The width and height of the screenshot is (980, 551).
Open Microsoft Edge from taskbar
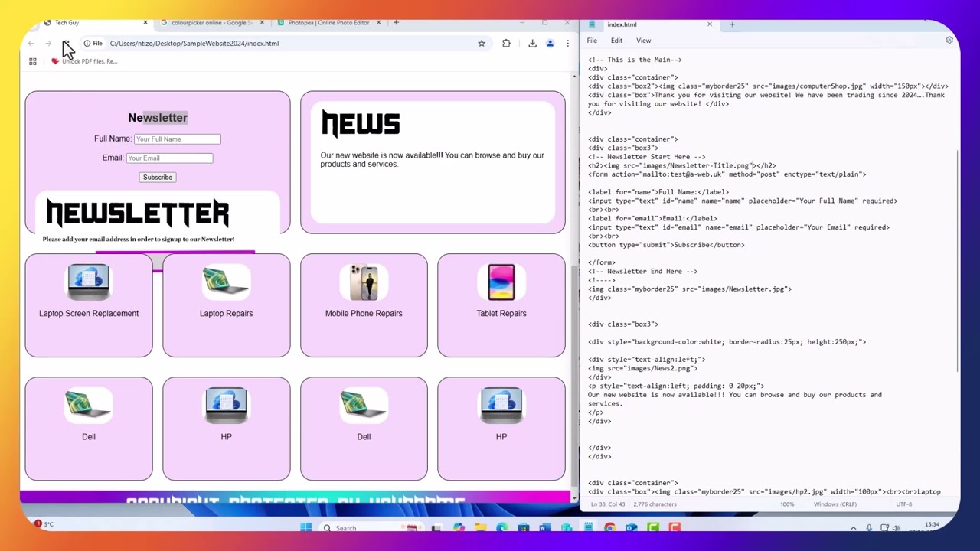(x=501, y=527)
